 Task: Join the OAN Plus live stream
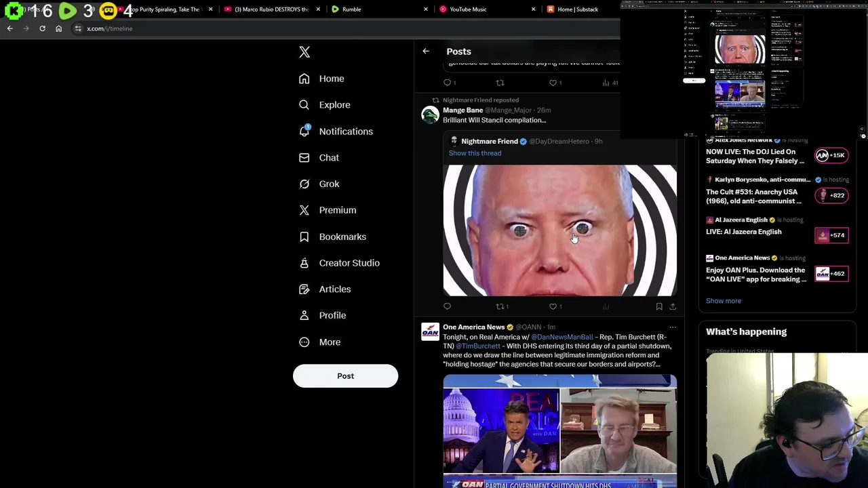(x=755, y=274)
